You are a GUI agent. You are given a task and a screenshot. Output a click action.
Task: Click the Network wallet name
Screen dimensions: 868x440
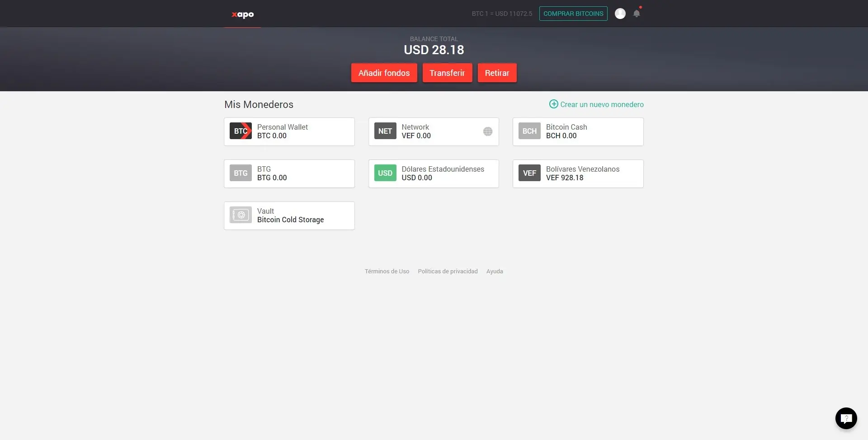pos(415,127)
